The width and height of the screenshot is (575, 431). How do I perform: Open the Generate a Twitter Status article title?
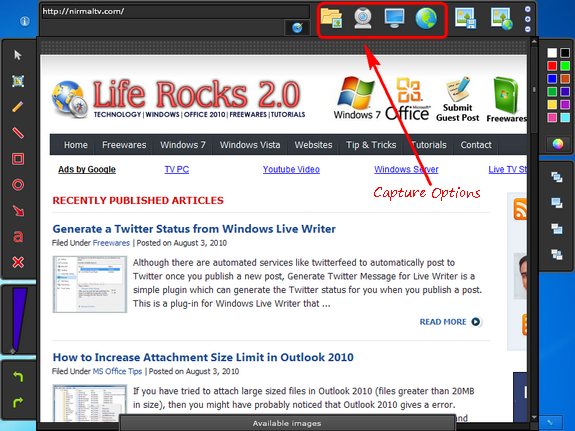click(194, 229)
